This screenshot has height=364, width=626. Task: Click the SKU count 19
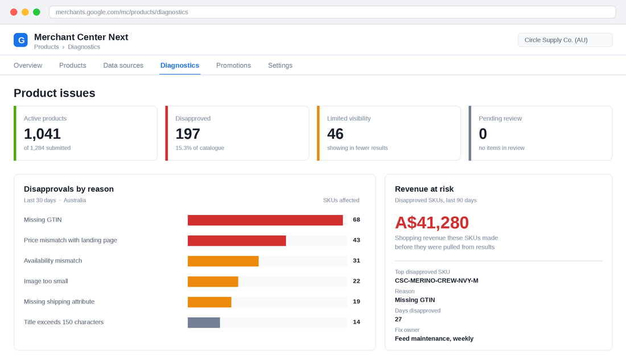pos(356,302)
